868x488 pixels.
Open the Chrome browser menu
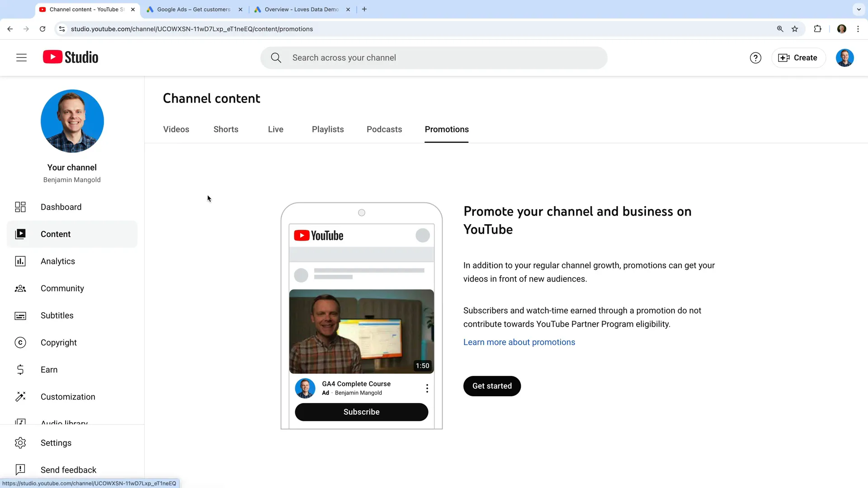(859, 28)
